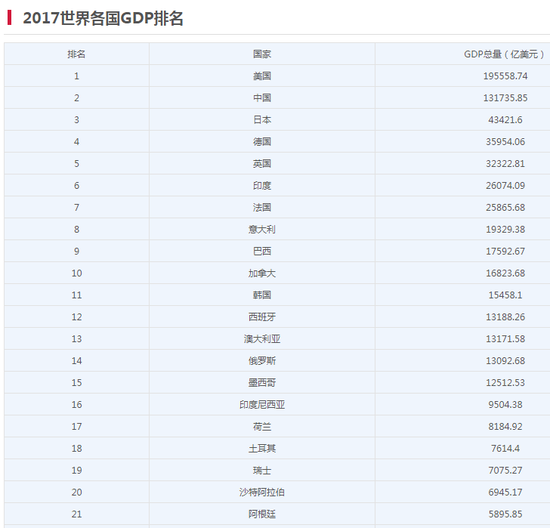Click the 意大利 country cell
The height and width of the screenshot is (528, 550).
point(262,229)
